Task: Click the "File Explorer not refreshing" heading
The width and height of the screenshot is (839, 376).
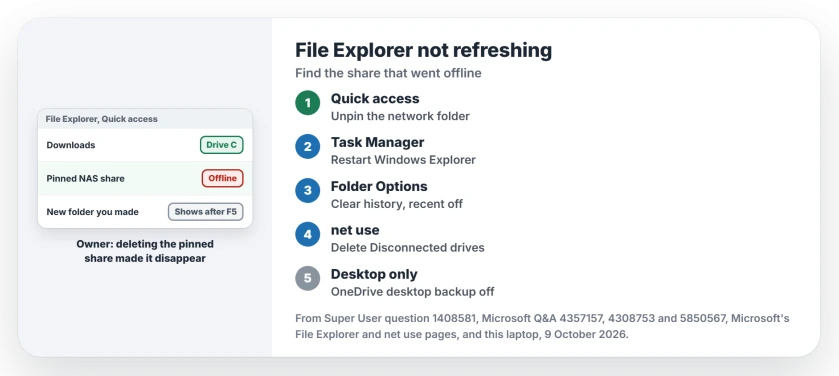Action: (423, 50)
